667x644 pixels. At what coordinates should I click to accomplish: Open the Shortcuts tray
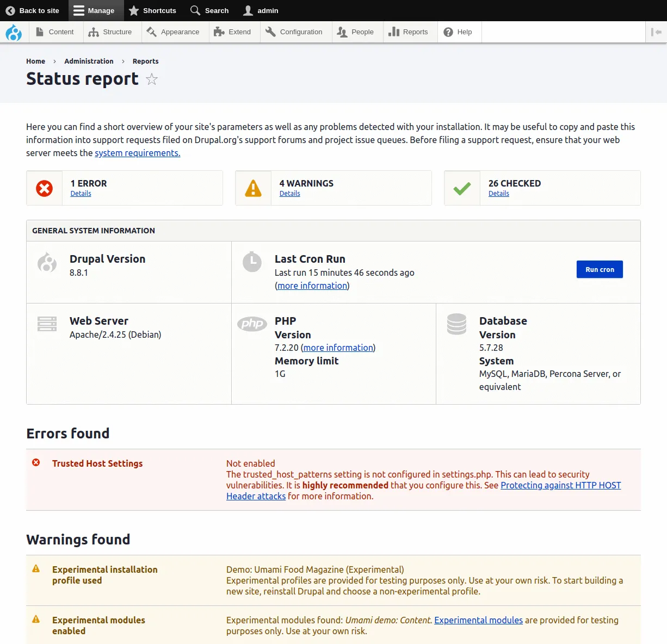pyautogui.click(x=152, y=10)
